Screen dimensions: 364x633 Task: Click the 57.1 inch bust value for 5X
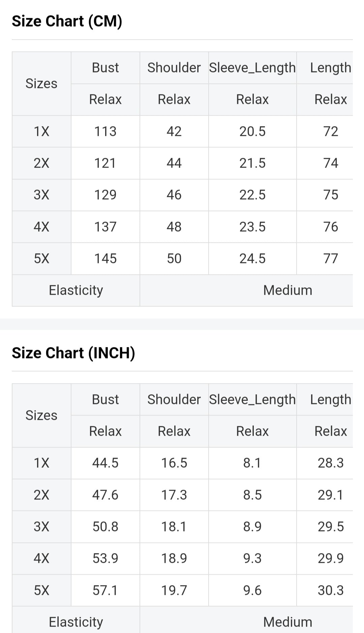pyautogui.click(x=105, y=591)
